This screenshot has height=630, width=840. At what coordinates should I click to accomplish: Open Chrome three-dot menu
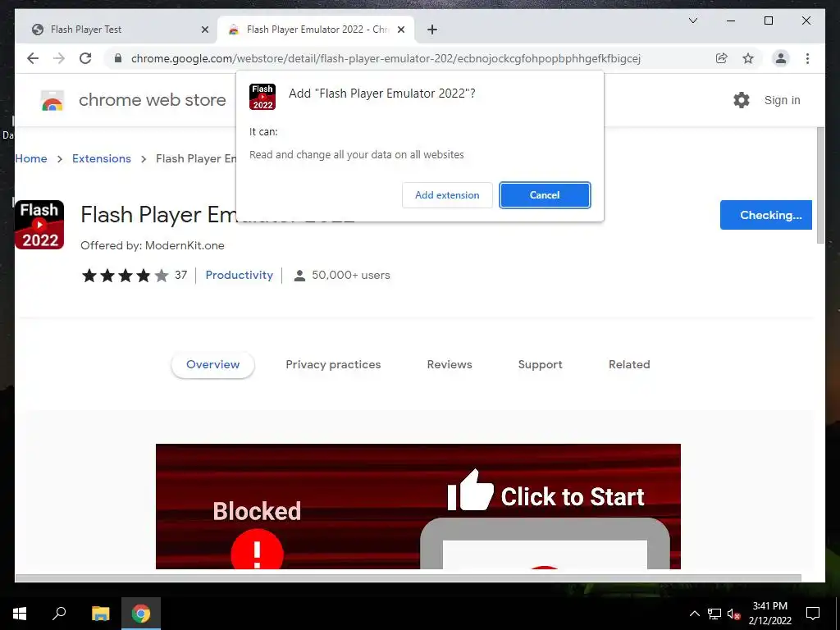(807, 58)
